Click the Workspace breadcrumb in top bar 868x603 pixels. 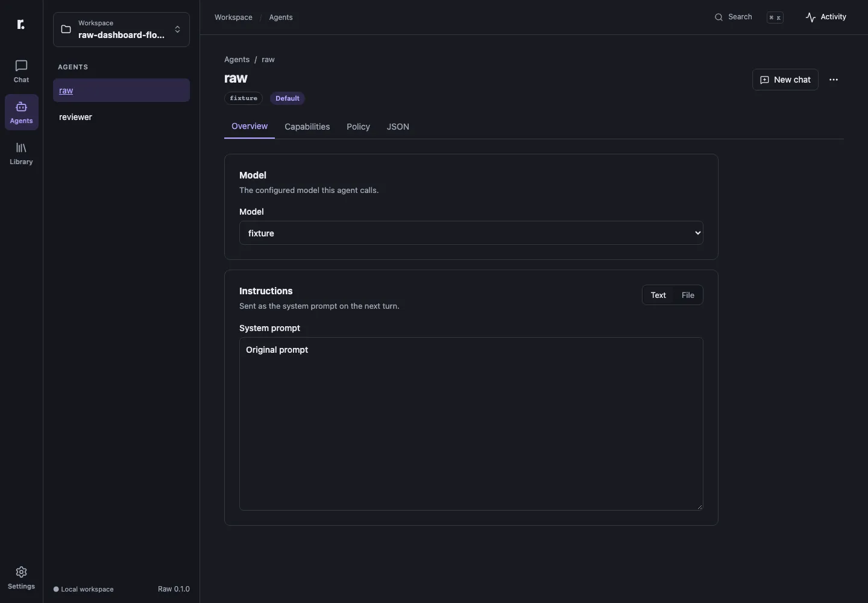(233, 17)
